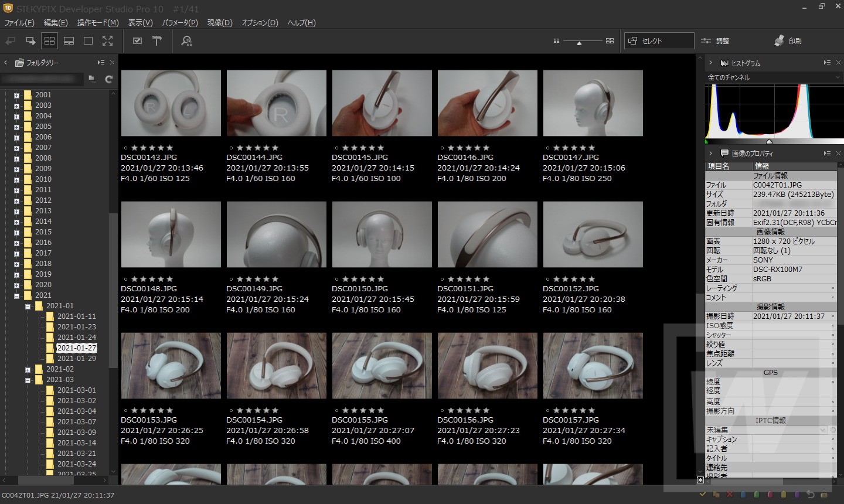
Task: Open the image properties panel options menu
Action: click(x=827, y=153)
